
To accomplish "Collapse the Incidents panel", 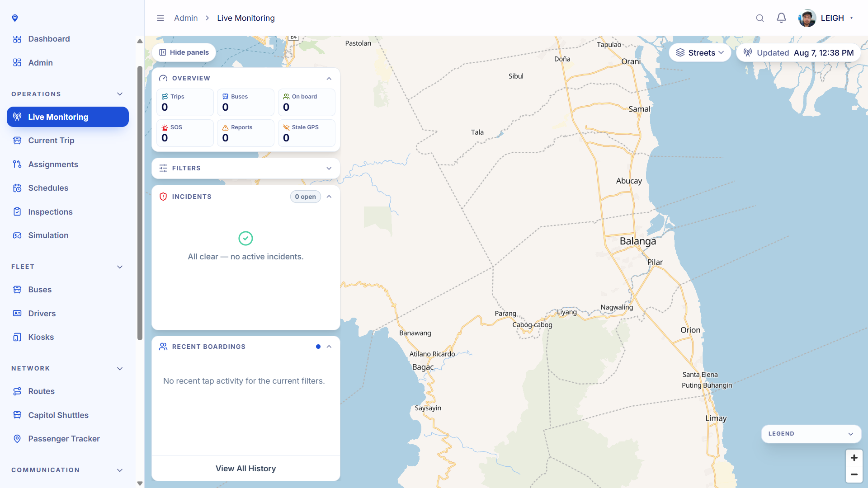I will [x=329, y=197].
